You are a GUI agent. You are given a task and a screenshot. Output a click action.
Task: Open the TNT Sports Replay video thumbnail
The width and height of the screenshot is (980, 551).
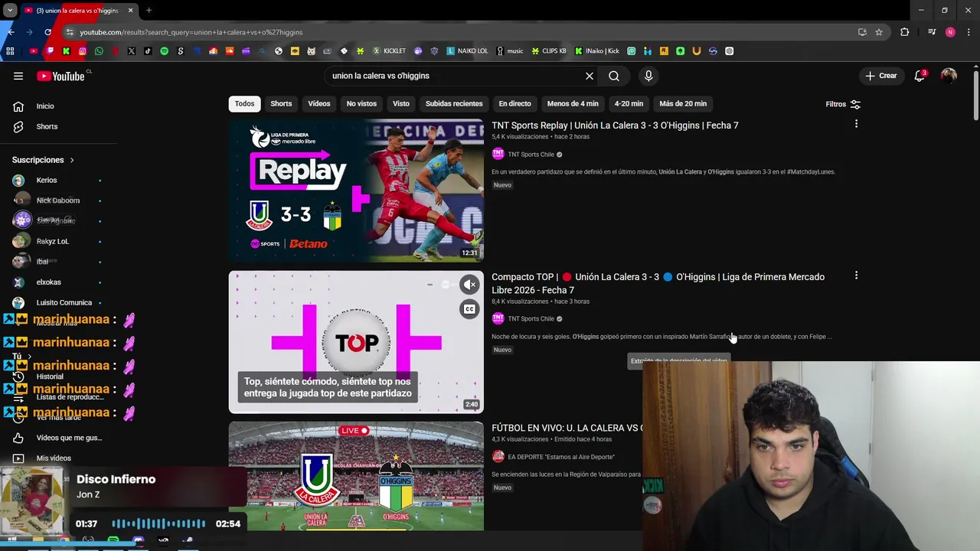point(356,191)
